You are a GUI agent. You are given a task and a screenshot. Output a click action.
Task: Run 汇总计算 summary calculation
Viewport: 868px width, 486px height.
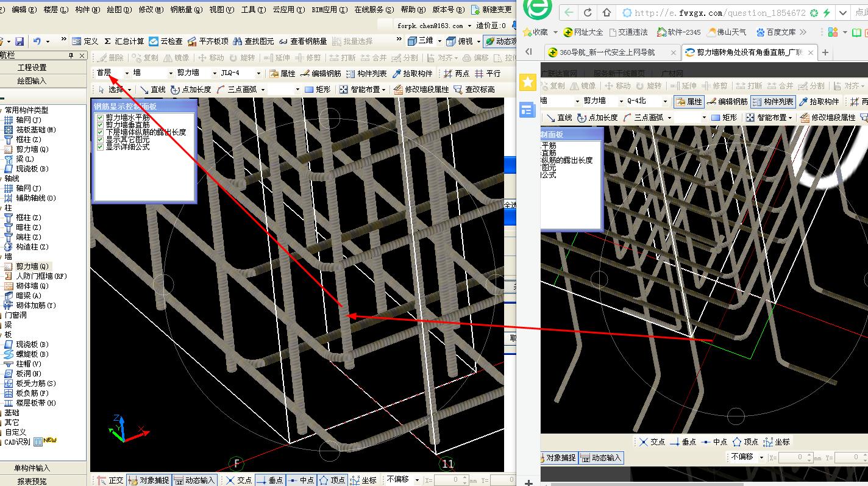tap(123, 41)
